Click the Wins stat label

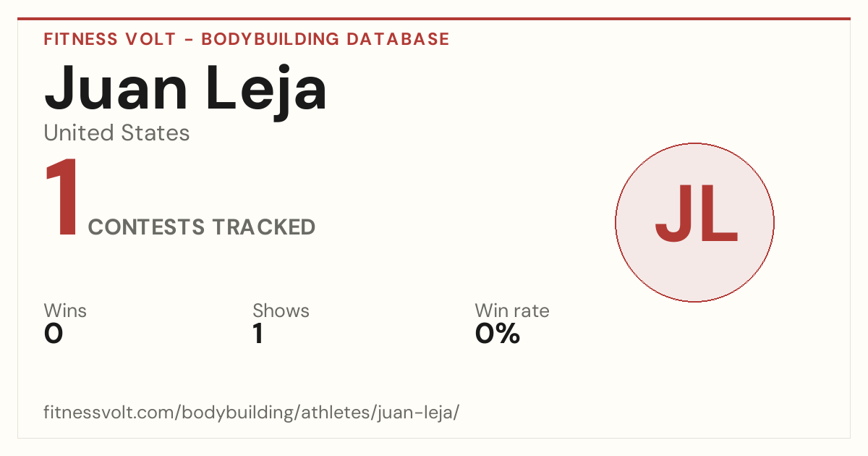[65, 311]
